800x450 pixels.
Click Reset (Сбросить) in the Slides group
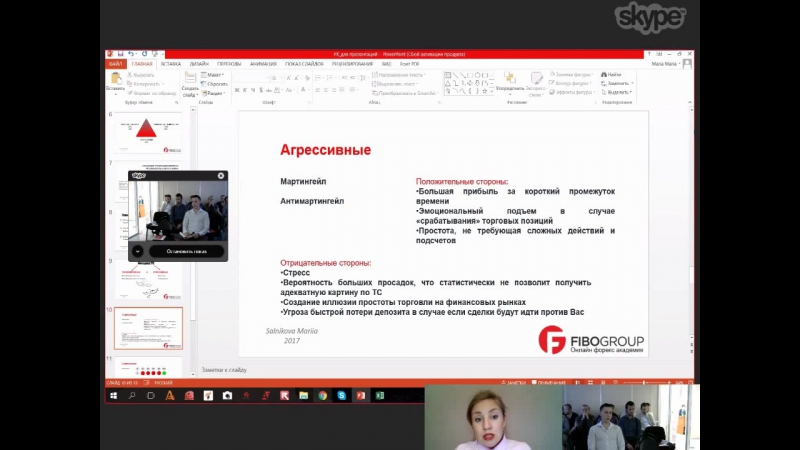point(214,84)
